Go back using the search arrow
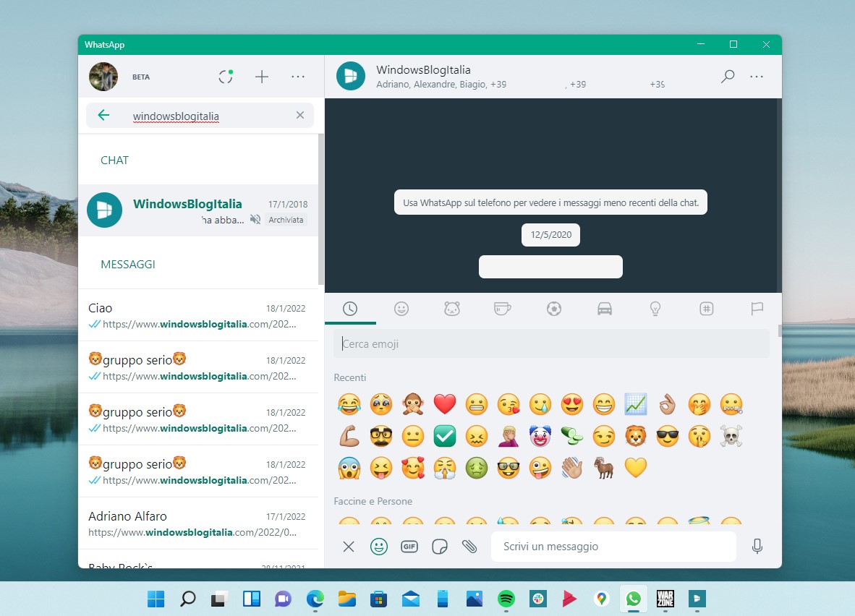 click(103, 115)
